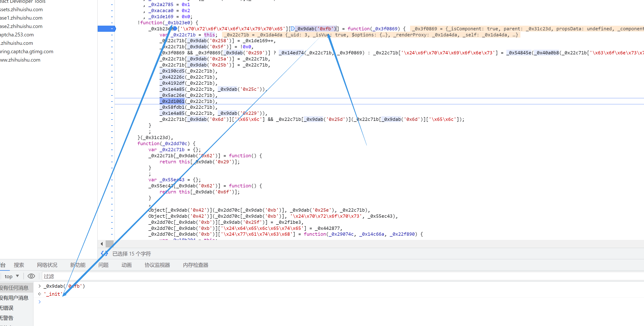The height and width of the screenshot is (326, 644).
Task: Click the active breakpoint marker in gutter
Action: click(107, 29)
